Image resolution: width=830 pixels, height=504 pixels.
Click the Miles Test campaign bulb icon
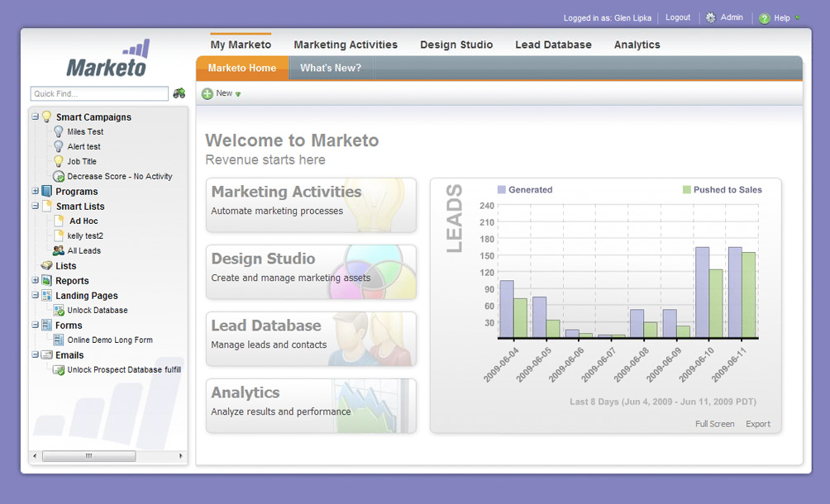pyautogui.click(x=58, y=131)
